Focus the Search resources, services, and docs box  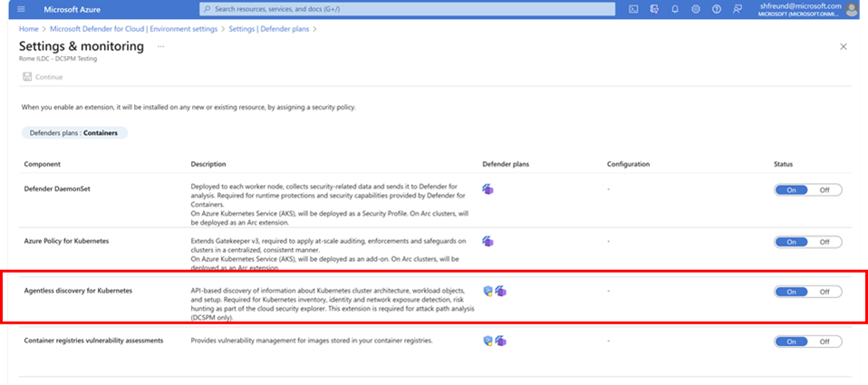point(407,9)
